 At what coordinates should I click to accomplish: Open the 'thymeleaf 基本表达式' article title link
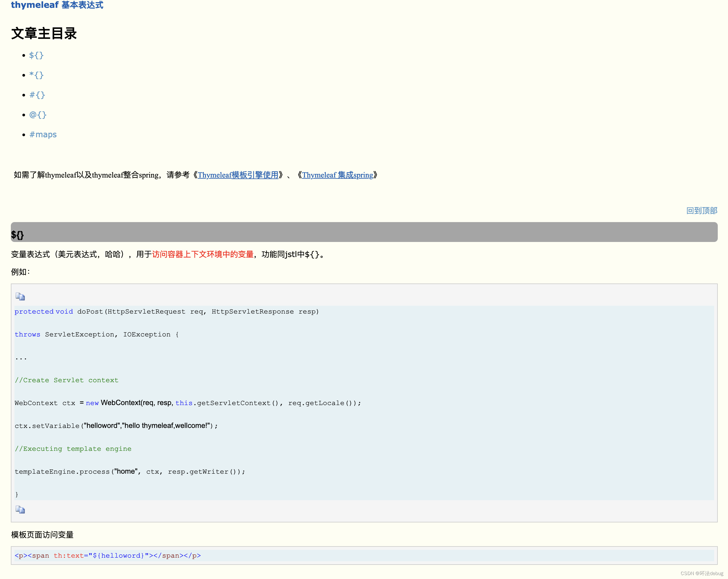tap(57, 5)
